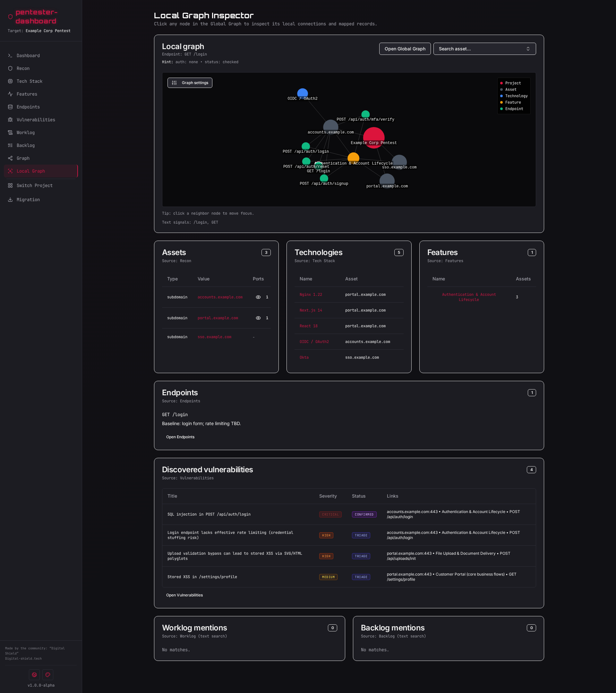Select the Endpoints database icon
Image resolution: width=616 pixels, height=693 pixels.
[10, 107]
